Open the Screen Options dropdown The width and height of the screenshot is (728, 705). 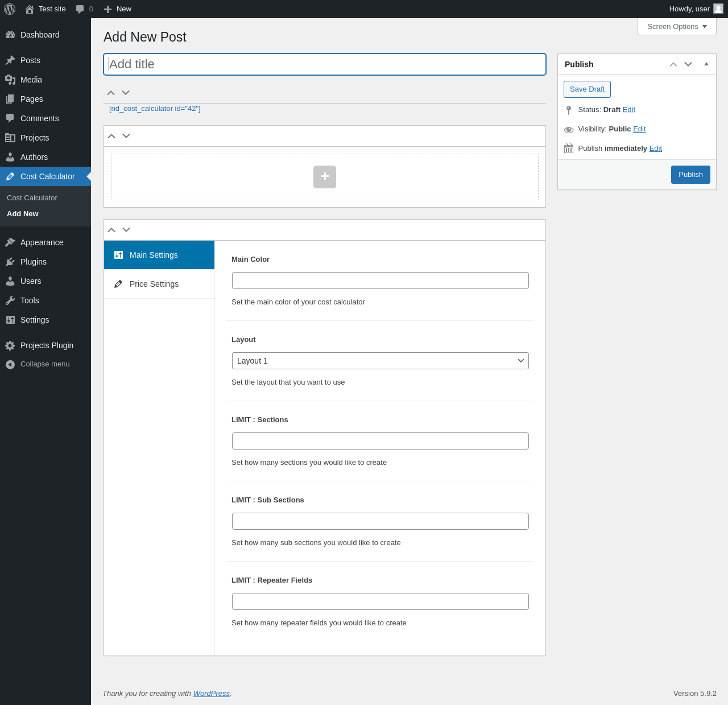click(677, 27)
